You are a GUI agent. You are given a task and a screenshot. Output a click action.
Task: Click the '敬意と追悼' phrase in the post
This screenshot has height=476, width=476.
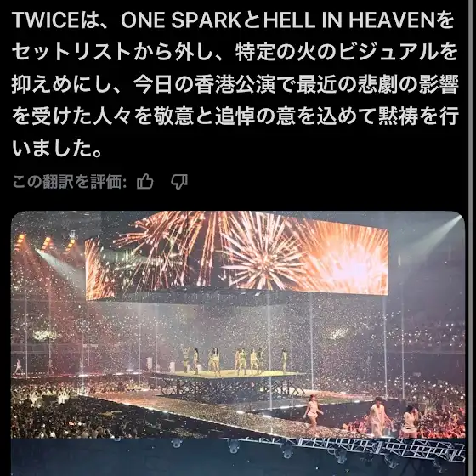click(x=205, y=117)
